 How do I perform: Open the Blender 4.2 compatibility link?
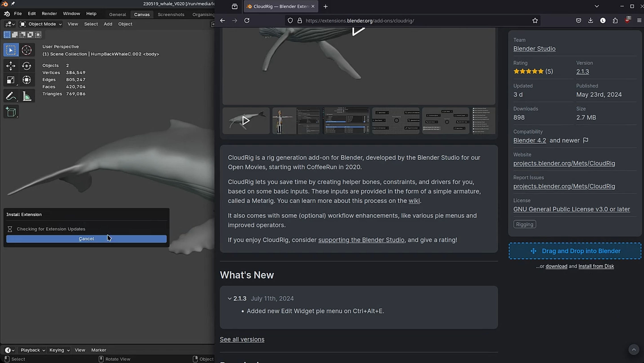[530, 141]
